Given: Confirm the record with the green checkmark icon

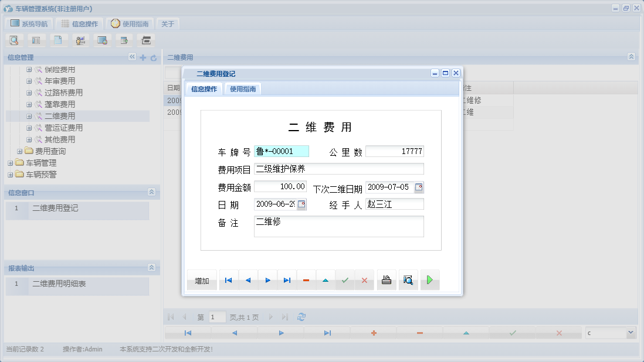Looking at the screenshot, I should (345, 280).
